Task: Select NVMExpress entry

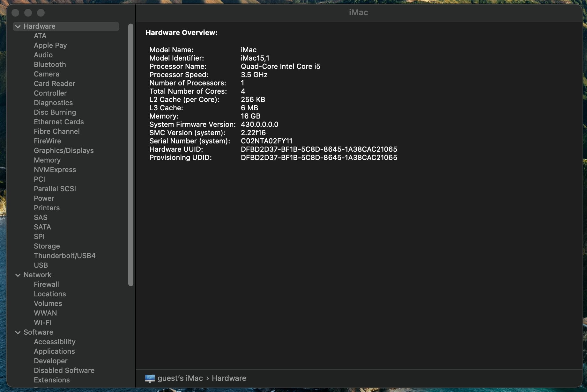Action: [55, 170]
